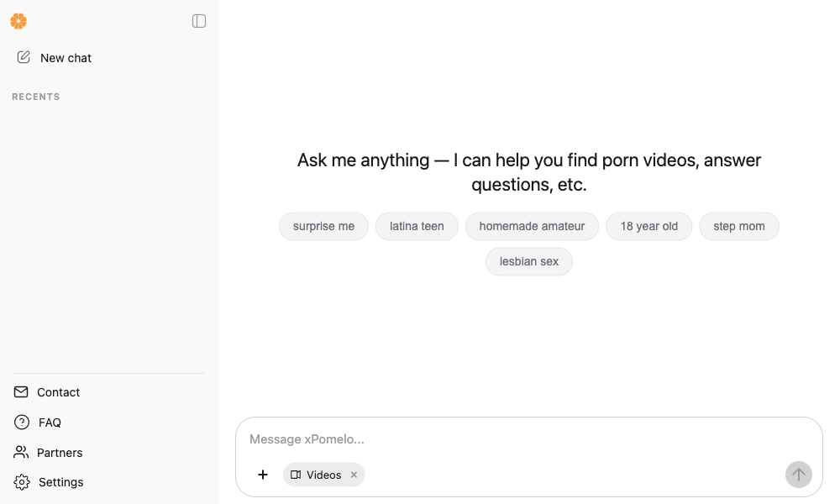Click the pencil icon beside New chat

click(23, 57)
